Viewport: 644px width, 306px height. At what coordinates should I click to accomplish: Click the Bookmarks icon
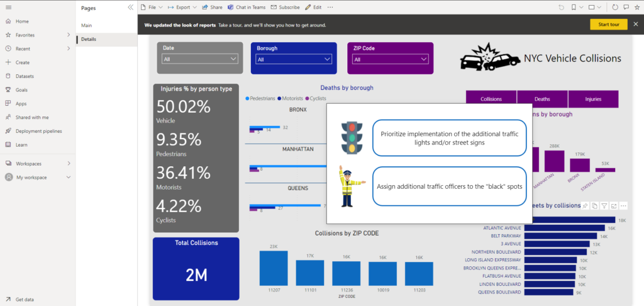(x=574, y=8)
